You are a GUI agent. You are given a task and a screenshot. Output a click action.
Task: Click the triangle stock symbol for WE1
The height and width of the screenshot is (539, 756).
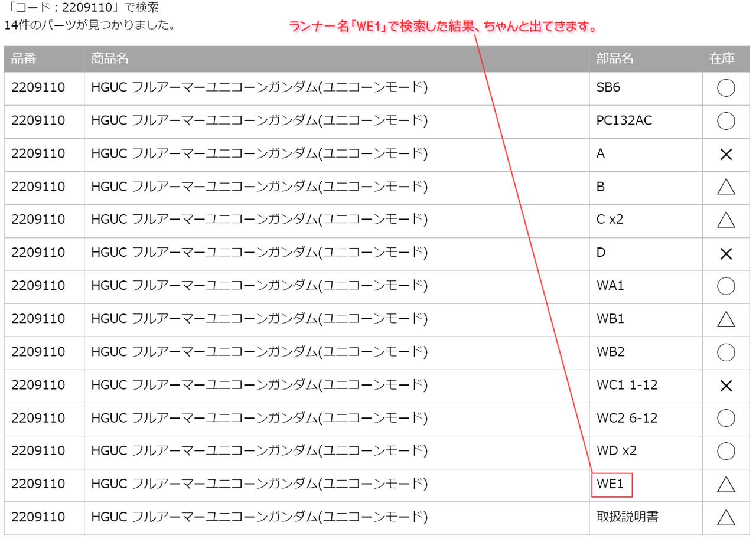[x=726, y=485]
